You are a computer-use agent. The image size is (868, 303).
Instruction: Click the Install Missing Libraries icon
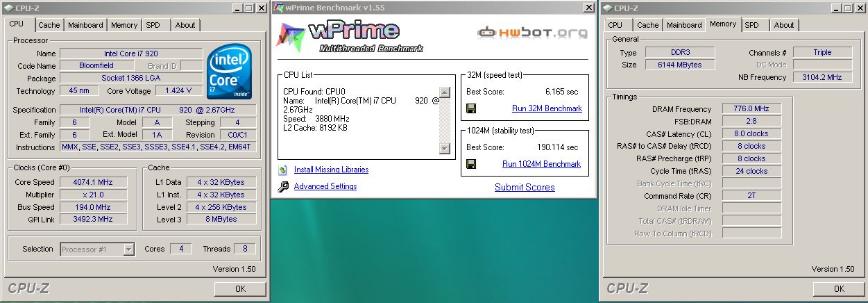(x=282, y=170)
